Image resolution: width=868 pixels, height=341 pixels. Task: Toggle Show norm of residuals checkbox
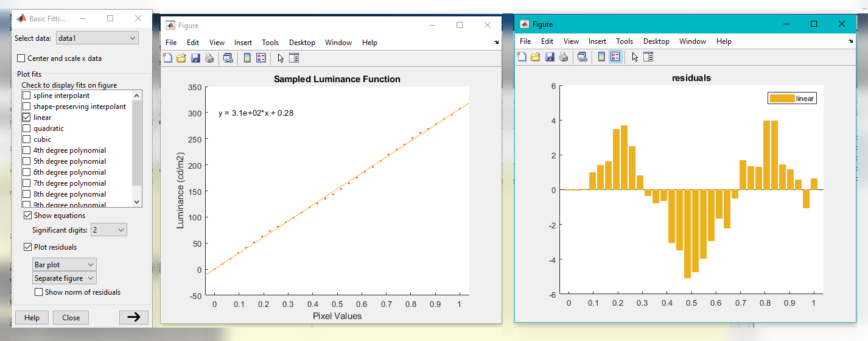click(x=39, y=292)
